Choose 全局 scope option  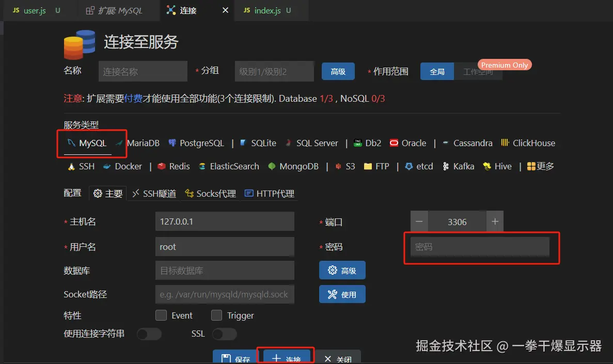pos(437,72)
